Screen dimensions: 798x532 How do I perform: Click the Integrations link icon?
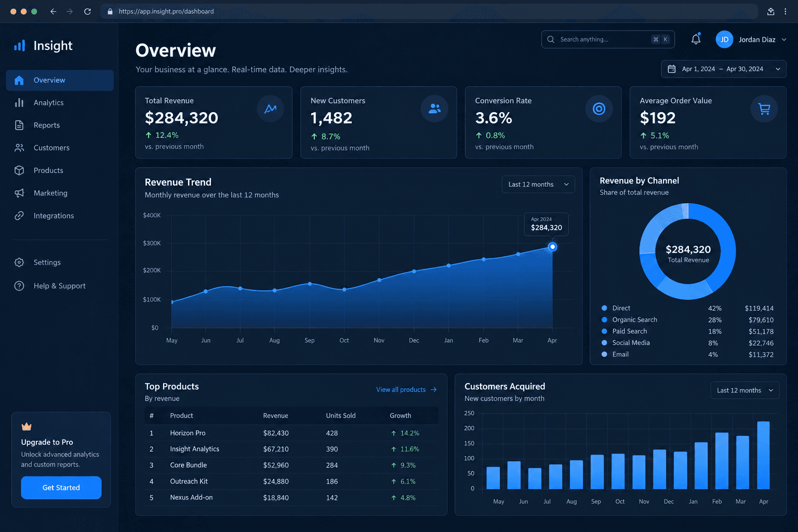19,216
